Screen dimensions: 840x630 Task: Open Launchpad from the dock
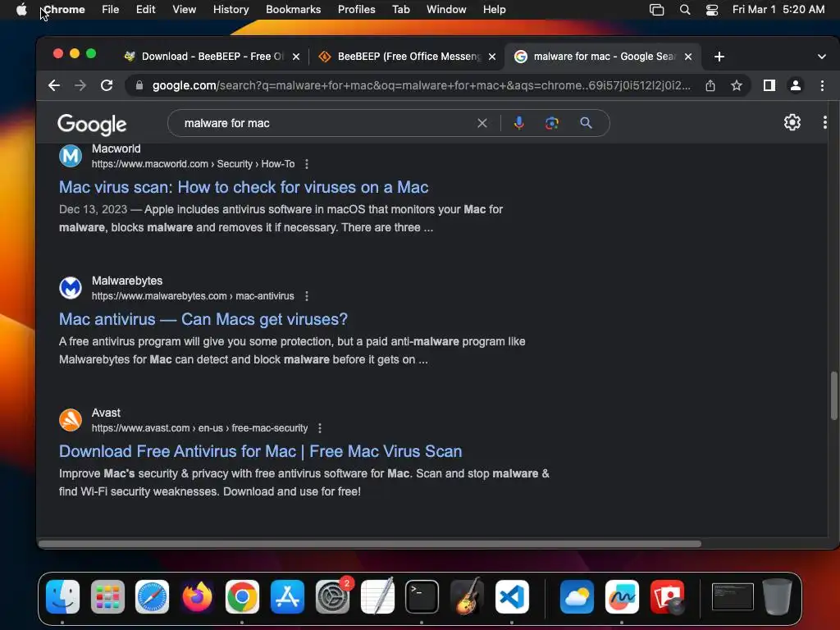point(107,597)
